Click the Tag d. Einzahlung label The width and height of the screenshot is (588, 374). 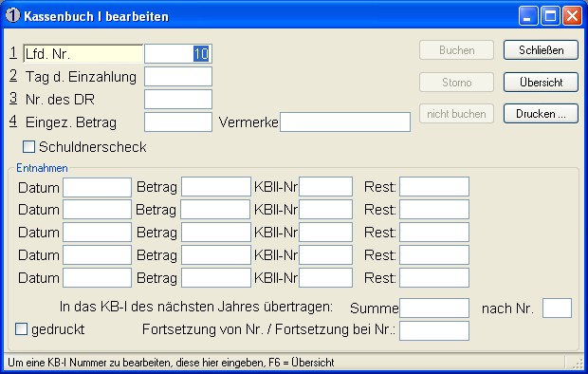coord(81,77)
